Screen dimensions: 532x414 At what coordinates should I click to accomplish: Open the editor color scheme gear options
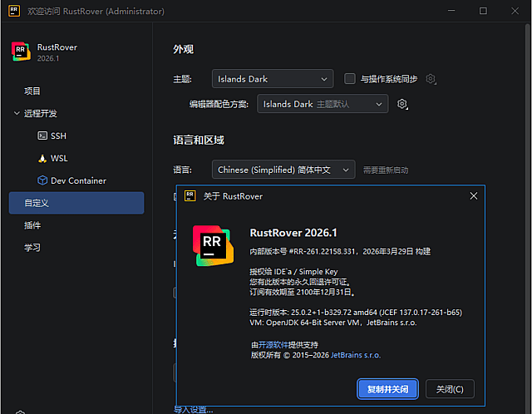402,104
